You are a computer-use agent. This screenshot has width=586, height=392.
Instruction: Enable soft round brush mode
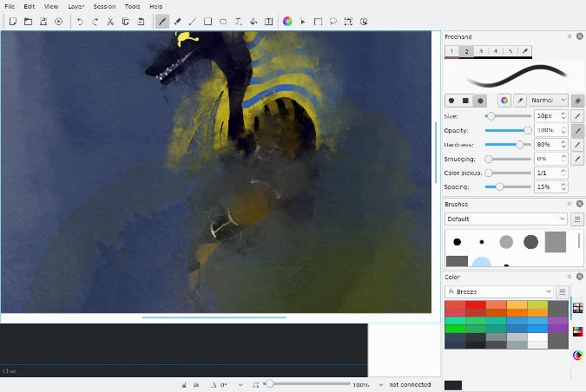pyautogui.click(x=480, y=101)
